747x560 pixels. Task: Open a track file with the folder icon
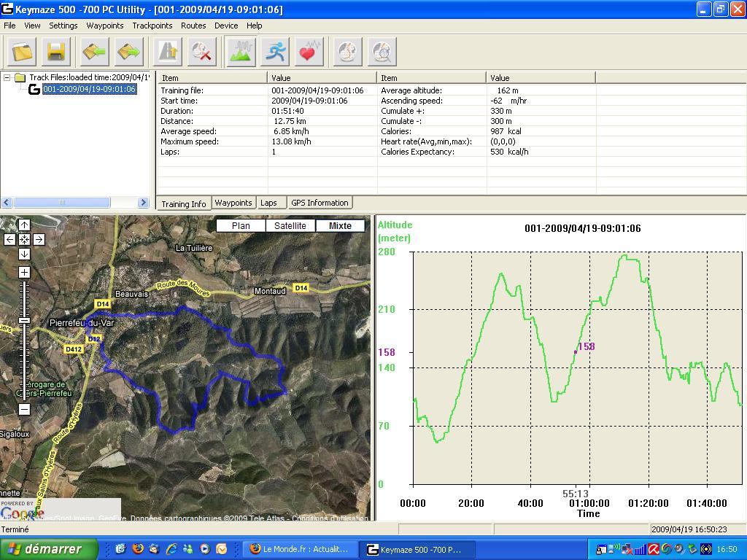23,51
